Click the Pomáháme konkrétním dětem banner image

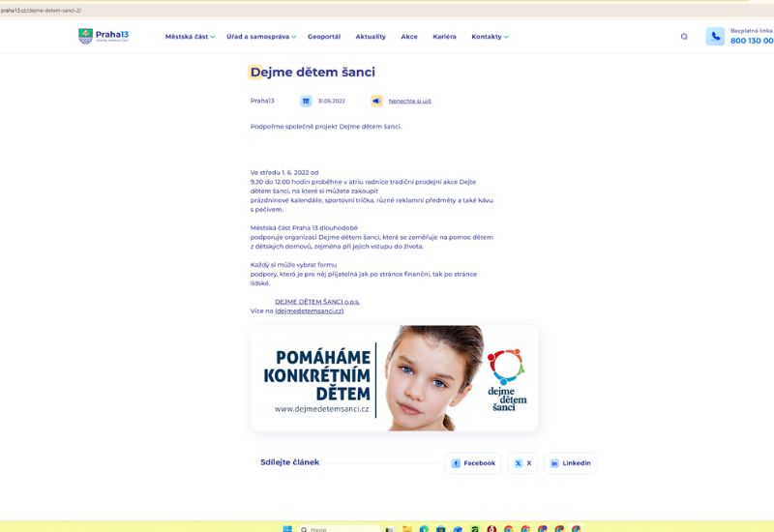click(395, 378)
